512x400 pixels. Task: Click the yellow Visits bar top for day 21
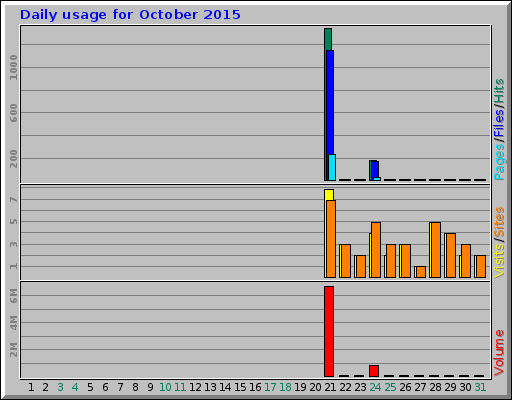[x=329, y=195]
